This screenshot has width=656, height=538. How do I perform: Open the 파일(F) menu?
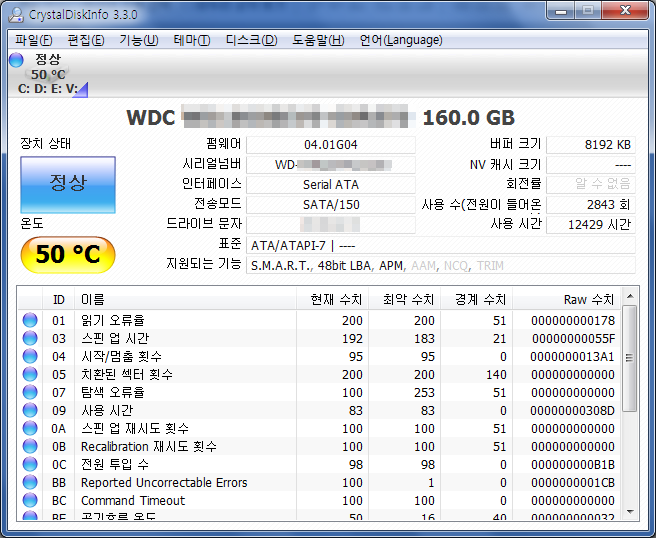33,40
